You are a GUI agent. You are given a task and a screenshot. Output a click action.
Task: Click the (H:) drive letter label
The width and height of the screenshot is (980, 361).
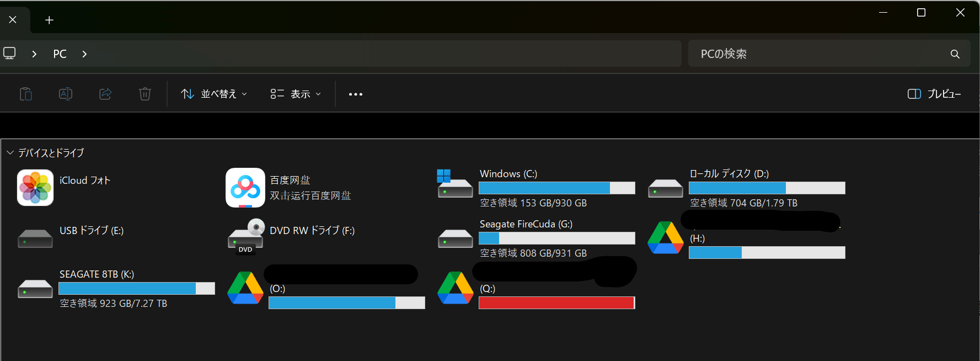pyautogui.click(x=698, y=238)
